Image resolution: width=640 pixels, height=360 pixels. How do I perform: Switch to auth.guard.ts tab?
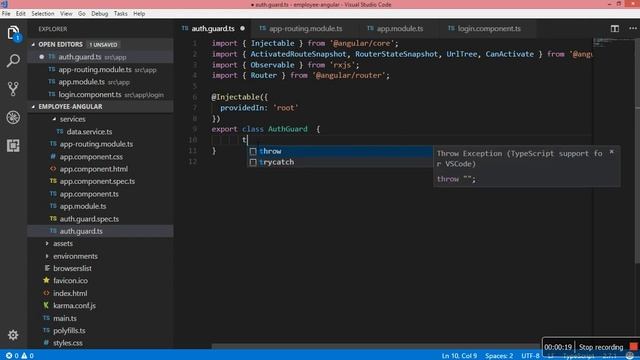click(213, 29)
